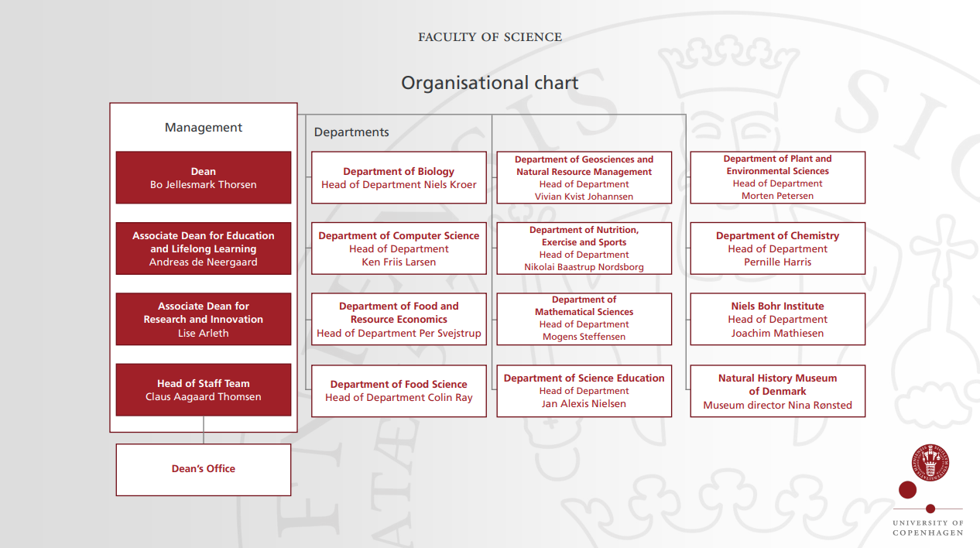The image size is (980, 548).
Task: Click the Department of Computer Science box
Action: (x=398, y=248)
